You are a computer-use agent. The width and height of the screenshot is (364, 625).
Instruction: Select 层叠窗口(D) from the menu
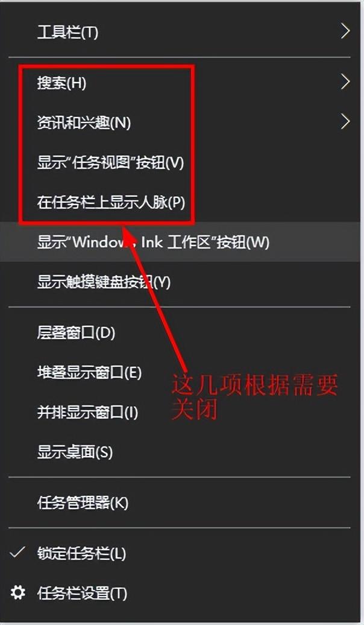[182, 332]
